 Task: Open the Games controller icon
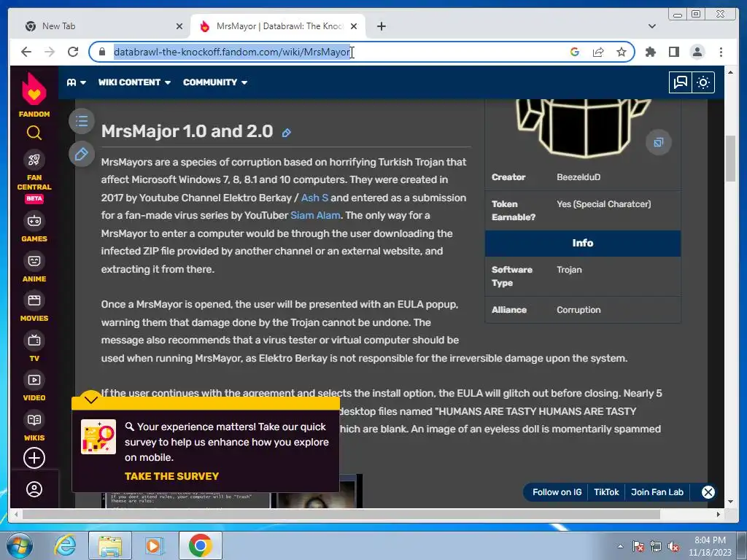tap(34, 221)
